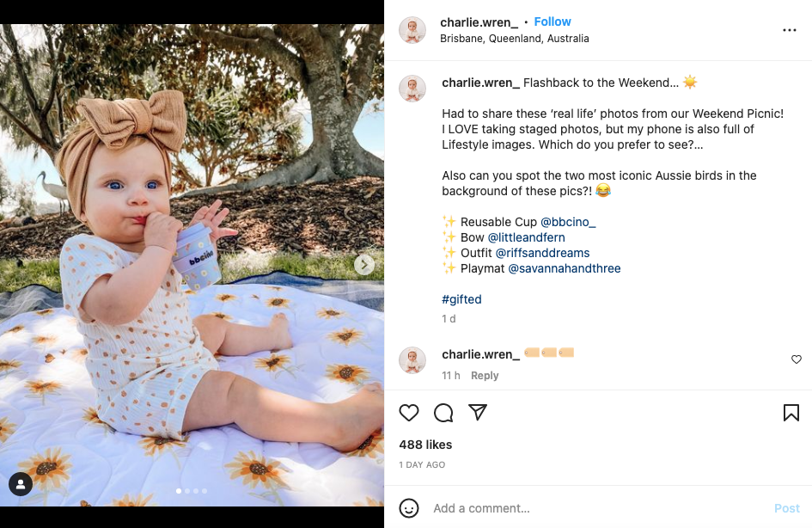
Task: Go to next photo in carousel
Action: tap(364, 265)
